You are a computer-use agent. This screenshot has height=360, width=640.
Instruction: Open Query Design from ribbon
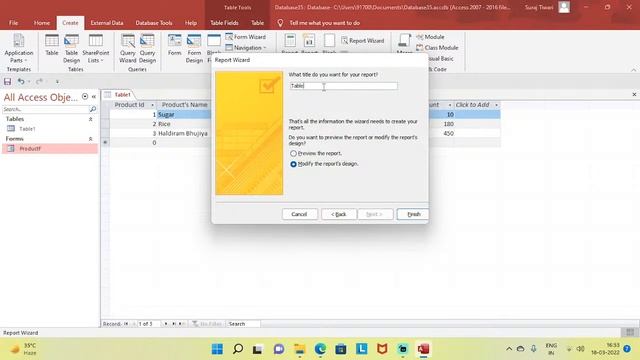point(147,48)
